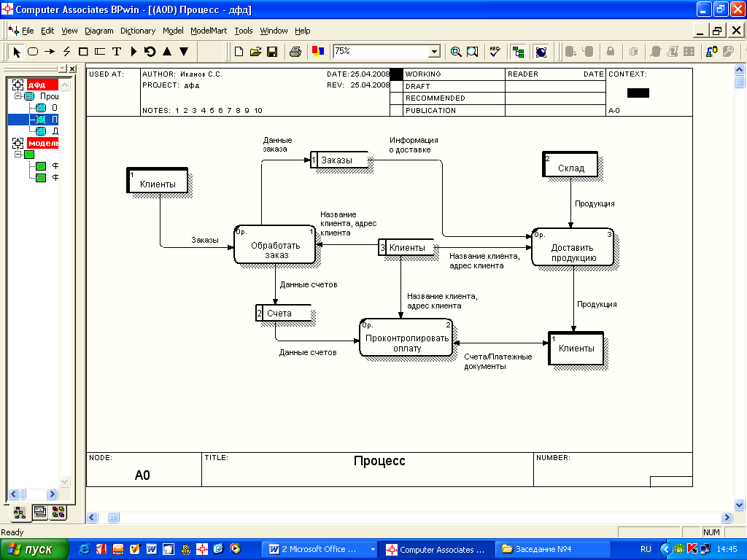Image resolution: width=747 pixels, height=560 pixels.
Task: Collapse the Процесс tree node under дфд
Action: coord(18,96)
